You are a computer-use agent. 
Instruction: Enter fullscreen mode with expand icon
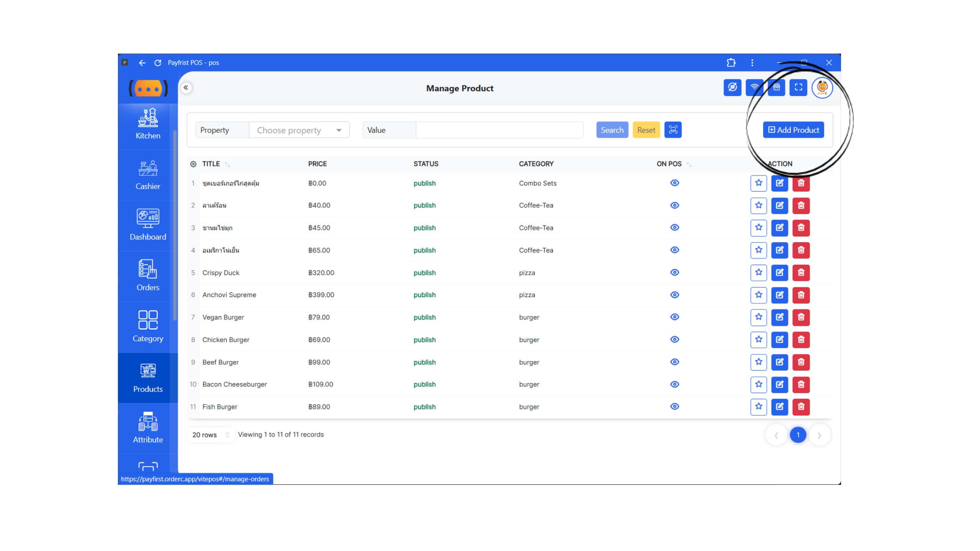[798, 88]
